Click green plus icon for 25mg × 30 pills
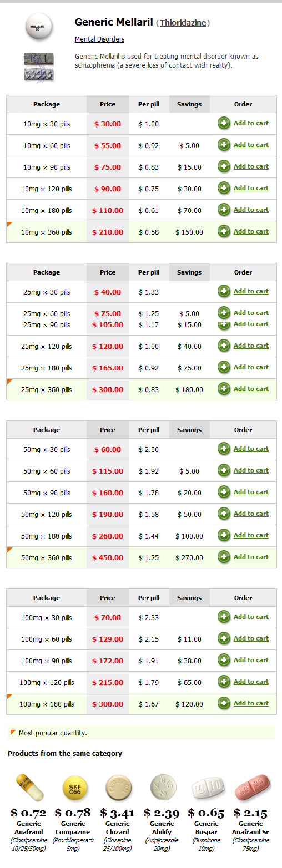 coord(224,292)
